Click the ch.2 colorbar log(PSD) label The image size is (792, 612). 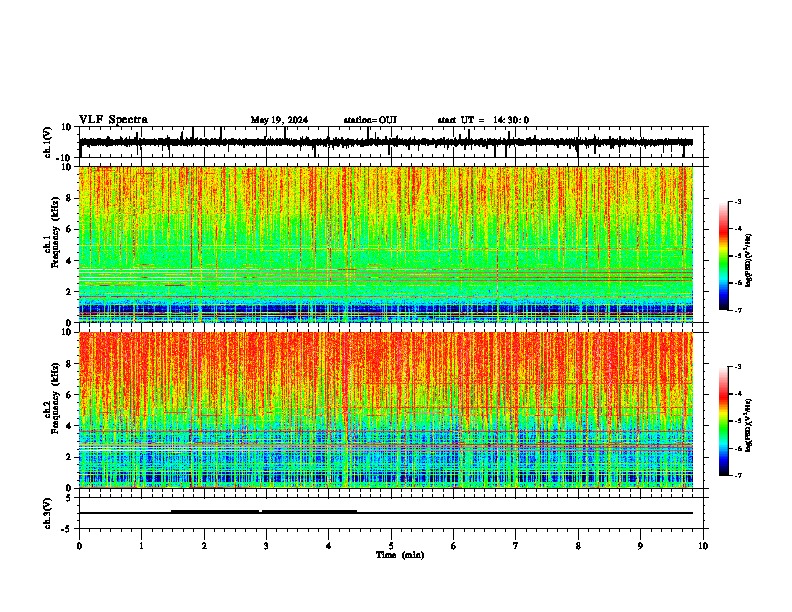point(748,425)
